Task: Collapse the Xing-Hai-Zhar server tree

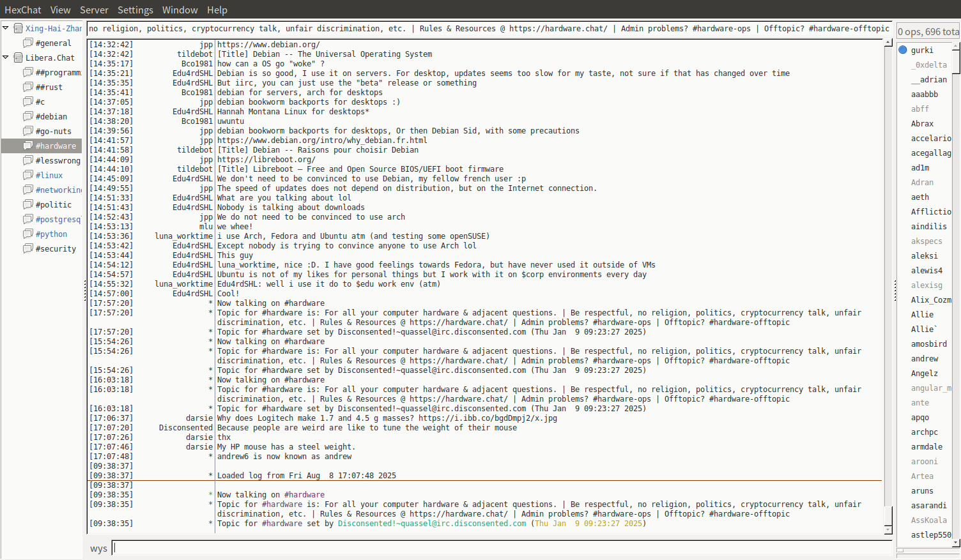Action: point(6,28)
